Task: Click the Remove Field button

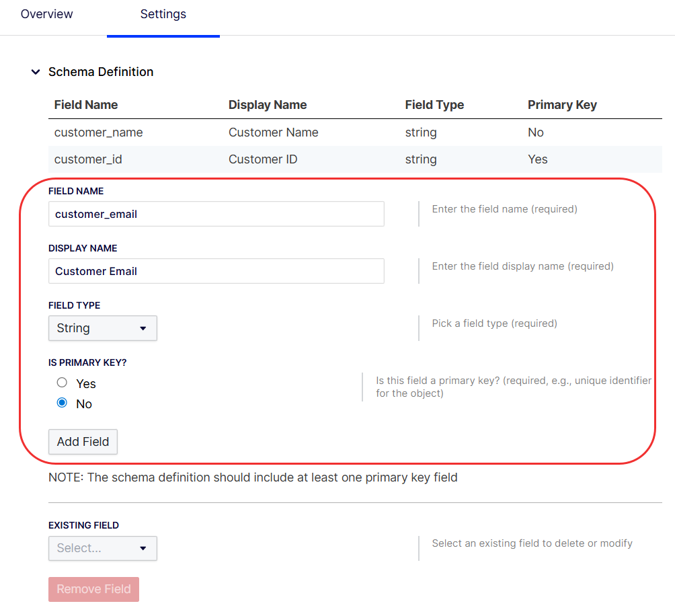Action: pos(93,589)
